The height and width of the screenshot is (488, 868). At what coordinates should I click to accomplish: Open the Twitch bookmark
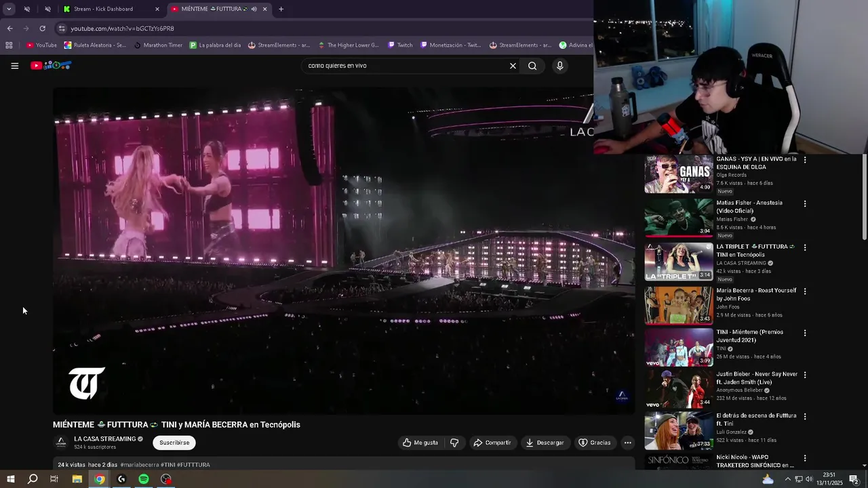coord(400,45)
